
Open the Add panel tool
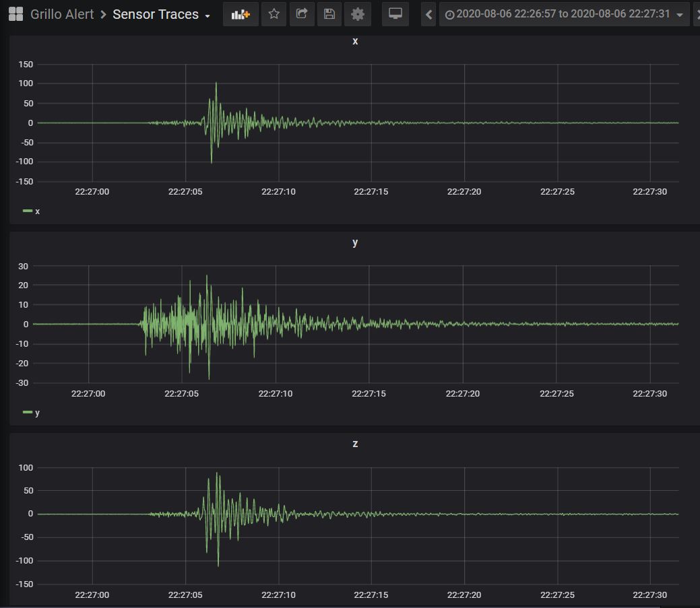241,14
